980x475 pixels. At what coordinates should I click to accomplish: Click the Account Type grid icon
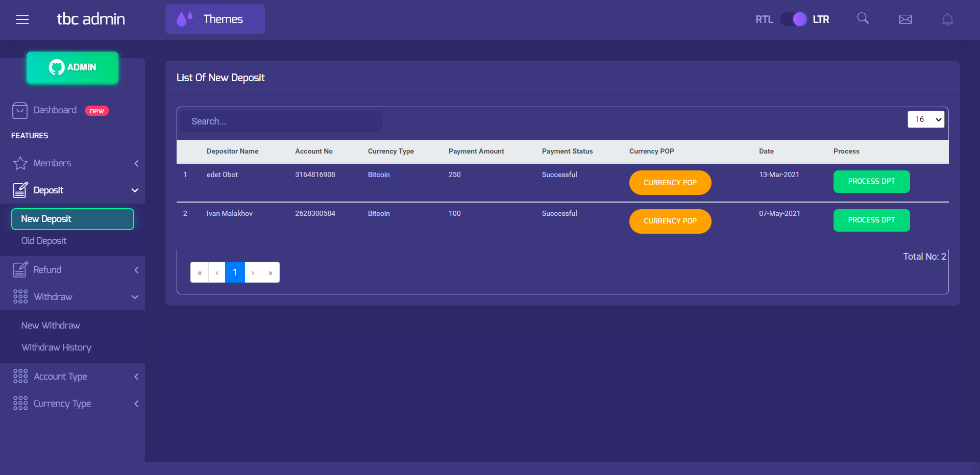20,376
